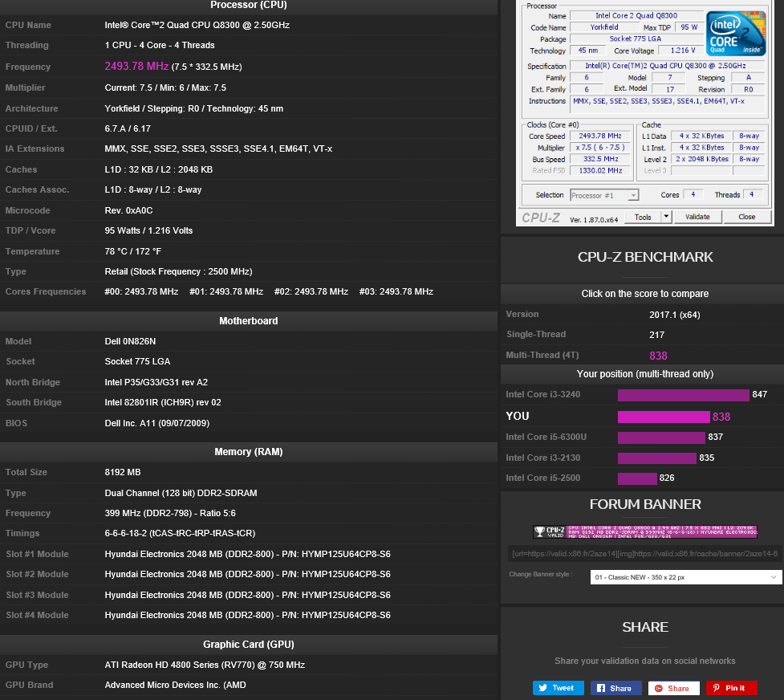Click the Intel Core i3-3240 benchmark bar
This screenshot has height=700, width=784.
tap(684, 395)
